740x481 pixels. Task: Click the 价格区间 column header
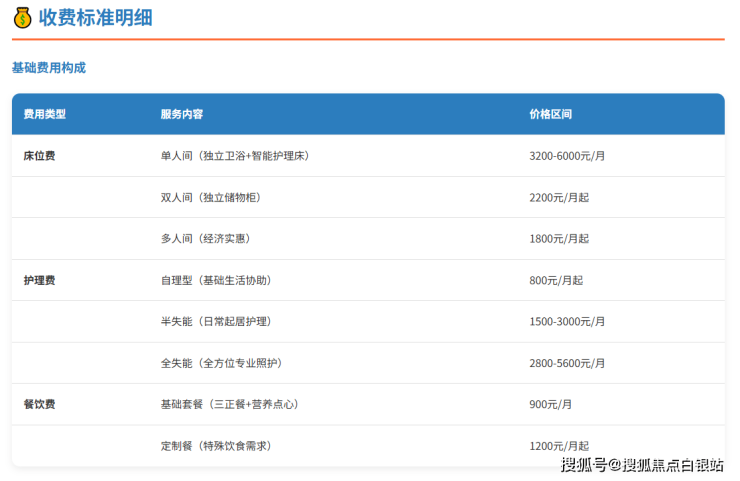(x=550, y=115)
